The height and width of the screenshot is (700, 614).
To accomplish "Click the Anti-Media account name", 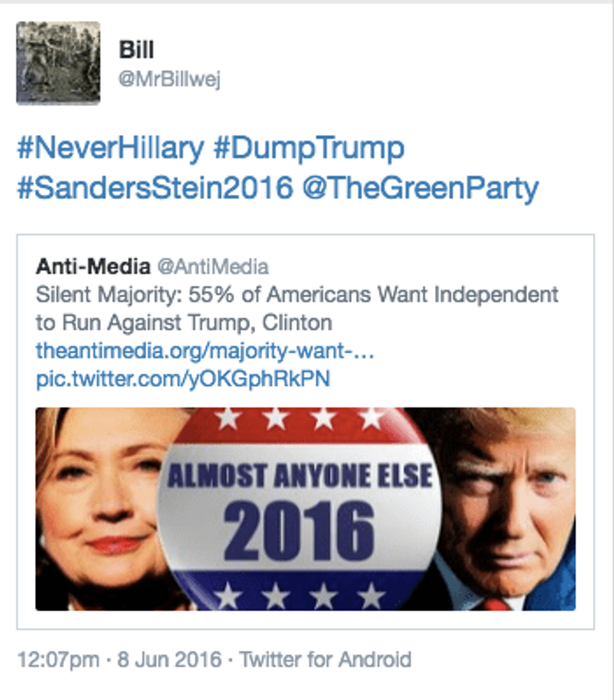I will 93,267.
